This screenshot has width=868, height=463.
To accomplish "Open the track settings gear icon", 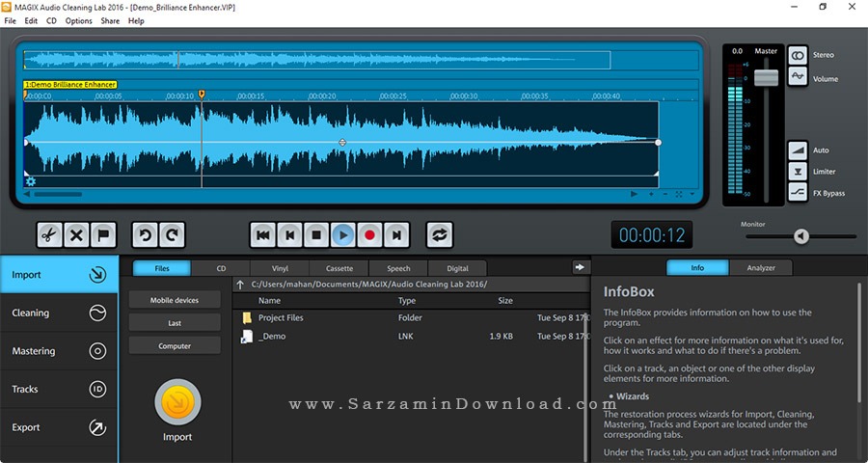I will (31, 181).
